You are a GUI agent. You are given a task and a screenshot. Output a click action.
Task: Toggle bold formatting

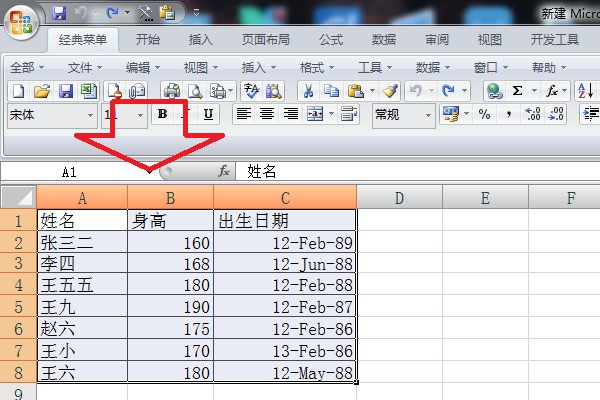(x=162, y=114)
